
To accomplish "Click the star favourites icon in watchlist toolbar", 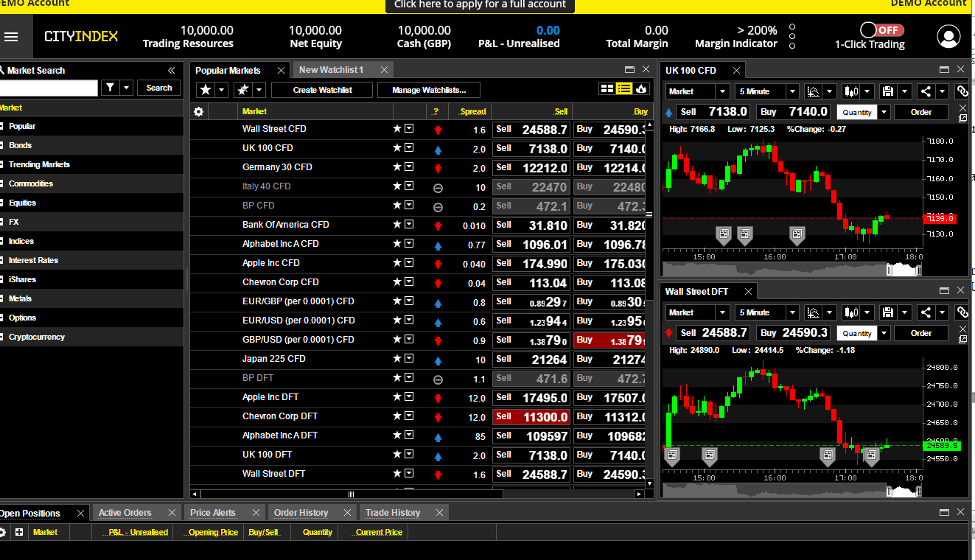I will (205, 90).
